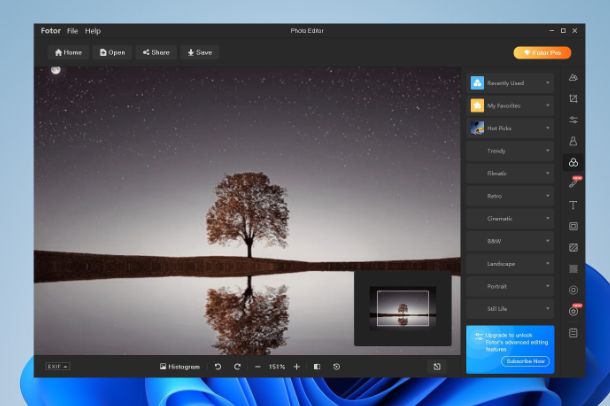Screen dimensions: 610x406
Task: Open the circular Focus tool icon
Action: tap(573, 290)
